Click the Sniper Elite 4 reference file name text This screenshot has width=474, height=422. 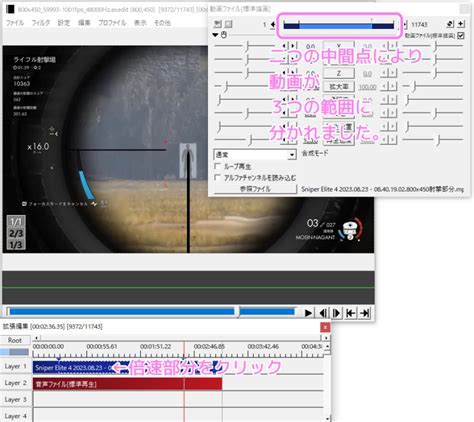click(382, 189)
